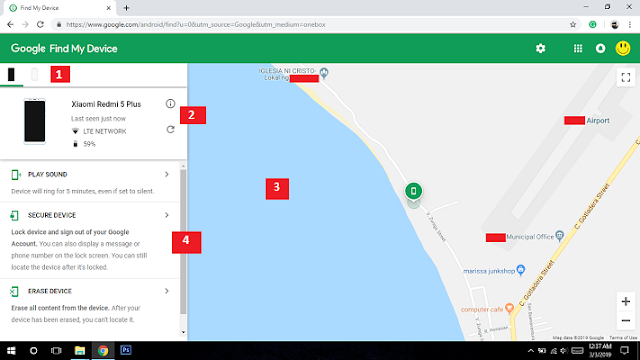Click the LTE NETWORK text

point(104,131)
